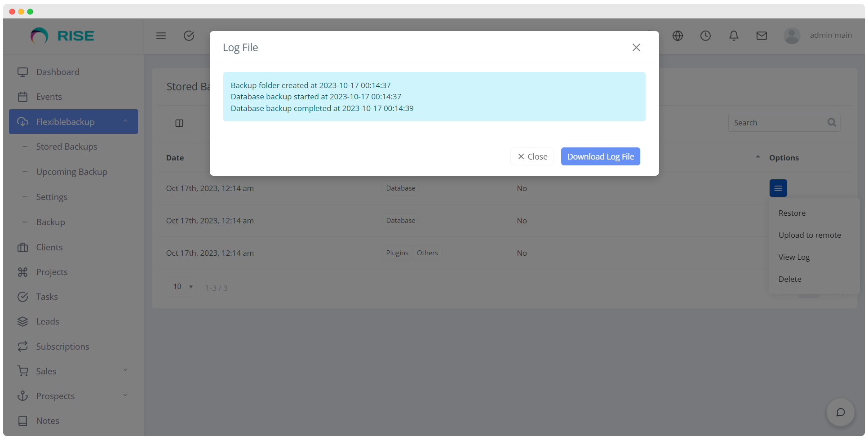Click the admin main profile avatar
Viewport: 868px width, 440px height.
pyautogui.click(x=792, y=36)
